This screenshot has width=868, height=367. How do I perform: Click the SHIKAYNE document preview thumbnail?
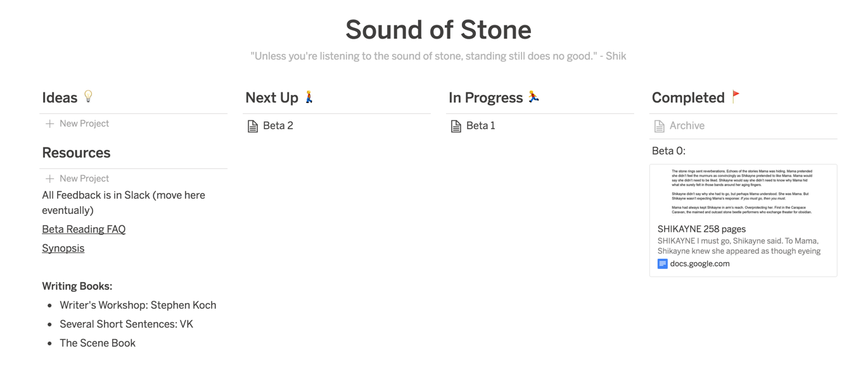pos(743,191)
